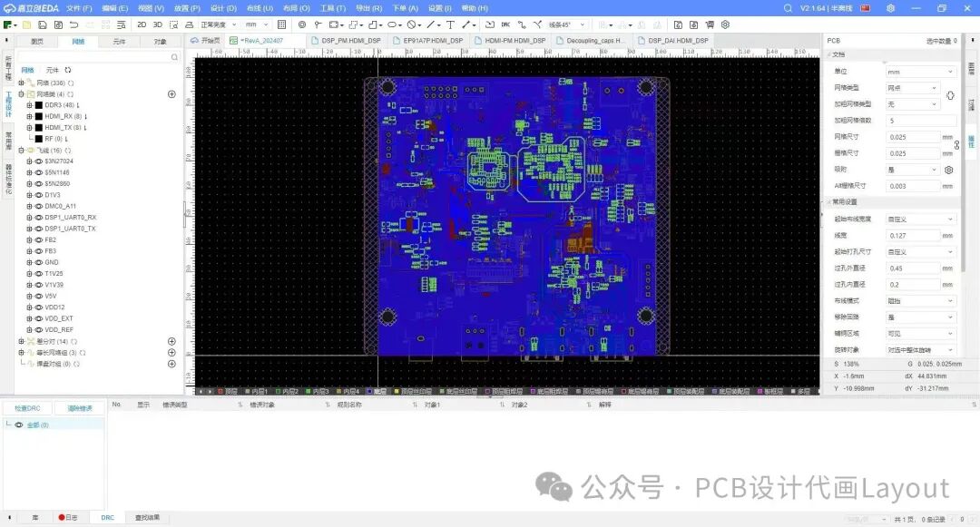Expand the DDR3 (48) net class
Viewport: 980px width, 527px height.
pyautogui.click(x=29, y=105)
